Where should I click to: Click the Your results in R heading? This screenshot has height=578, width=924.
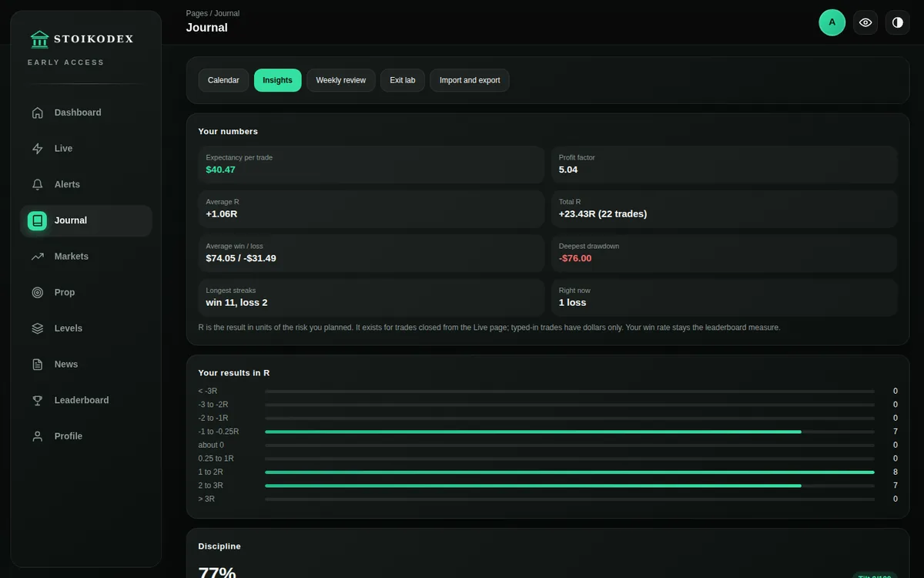click(x=234, y=373)
